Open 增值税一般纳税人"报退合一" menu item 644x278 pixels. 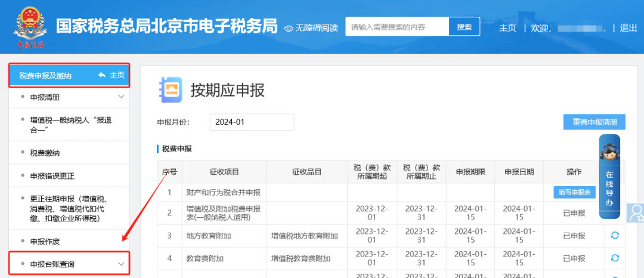(69, 125)
